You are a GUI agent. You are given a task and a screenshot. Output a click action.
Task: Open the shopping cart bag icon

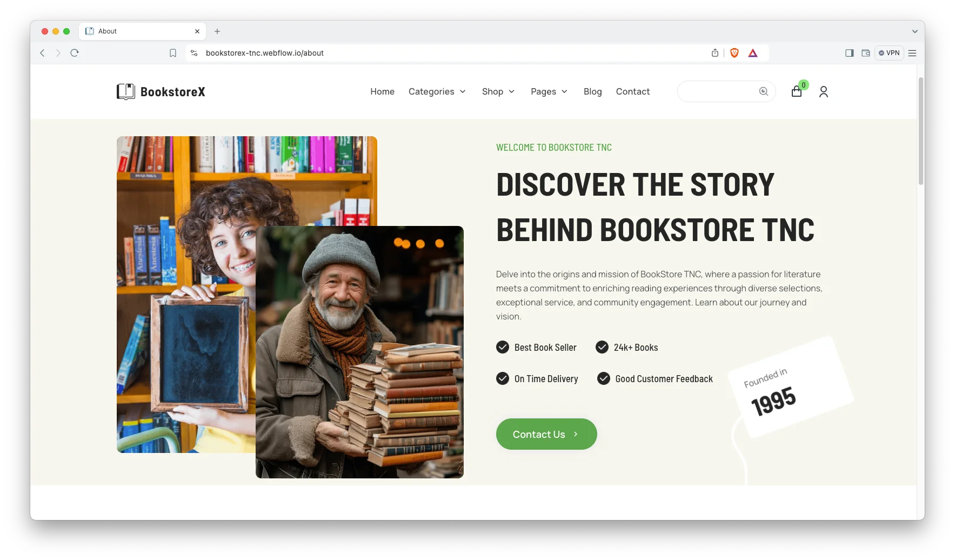[x=796, y=92]
